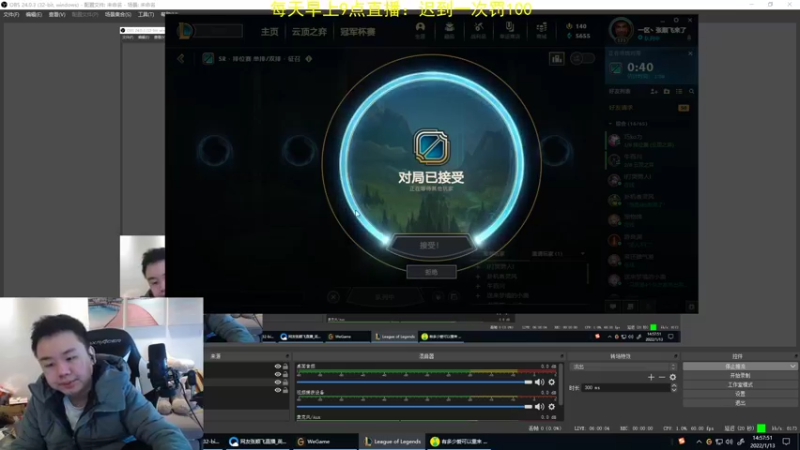Open the 工具(T) menu in OBS
Viewport: 800px width, 450px height.
pos(146,14)
